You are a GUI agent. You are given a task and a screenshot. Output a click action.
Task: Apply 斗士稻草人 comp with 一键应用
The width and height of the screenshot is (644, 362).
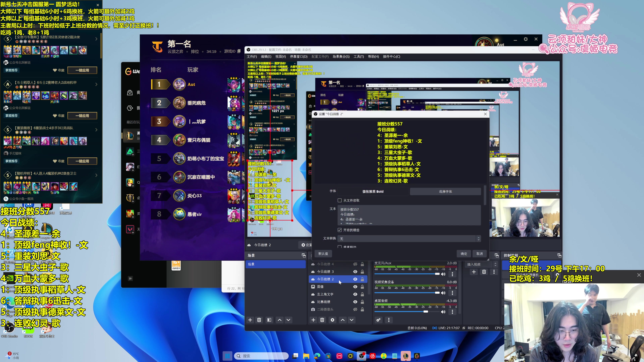pyautogui.click(x=82, y=116)
